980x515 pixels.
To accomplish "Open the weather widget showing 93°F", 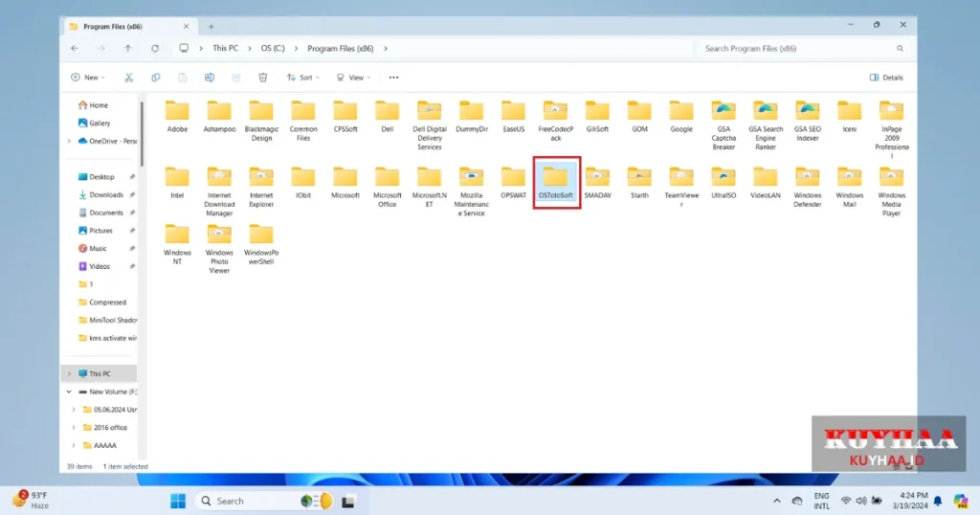I will [32, 501].
